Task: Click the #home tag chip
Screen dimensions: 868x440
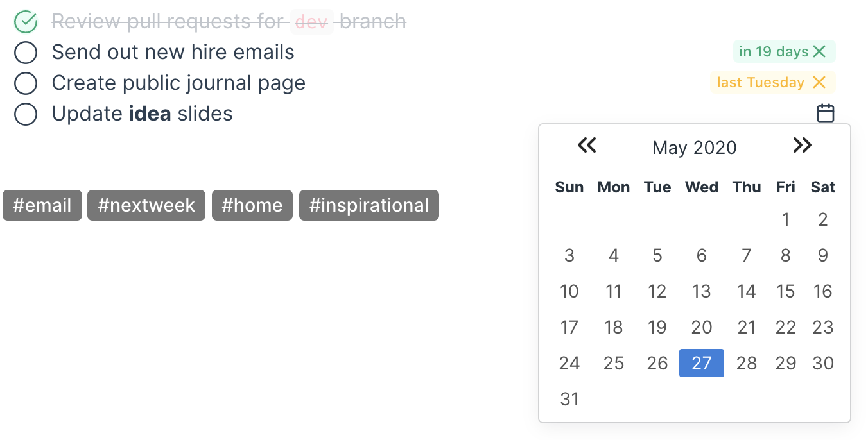Action: [x=252, y=205]
